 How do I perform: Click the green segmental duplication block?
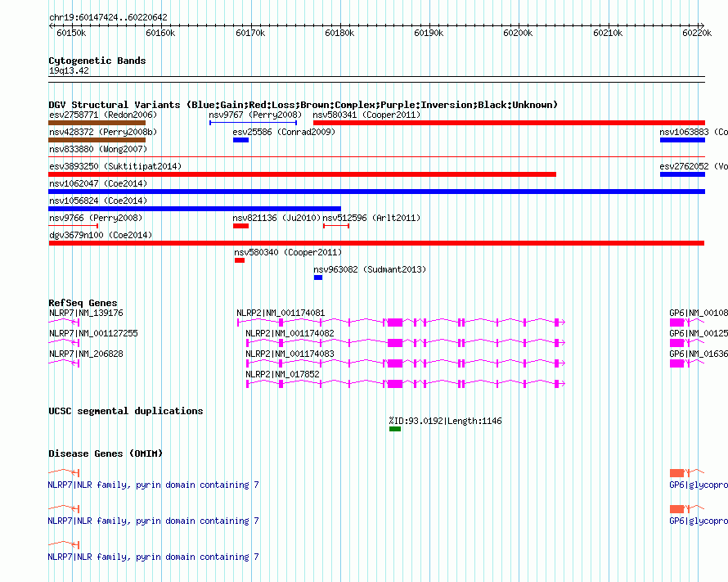395,429
